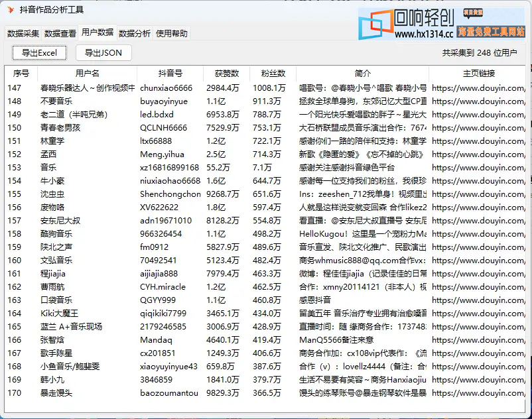The height and width of the screenshot is (419, 532).
Task: Click Douyin ID 3846859
Action: click(x=156, y=380)
